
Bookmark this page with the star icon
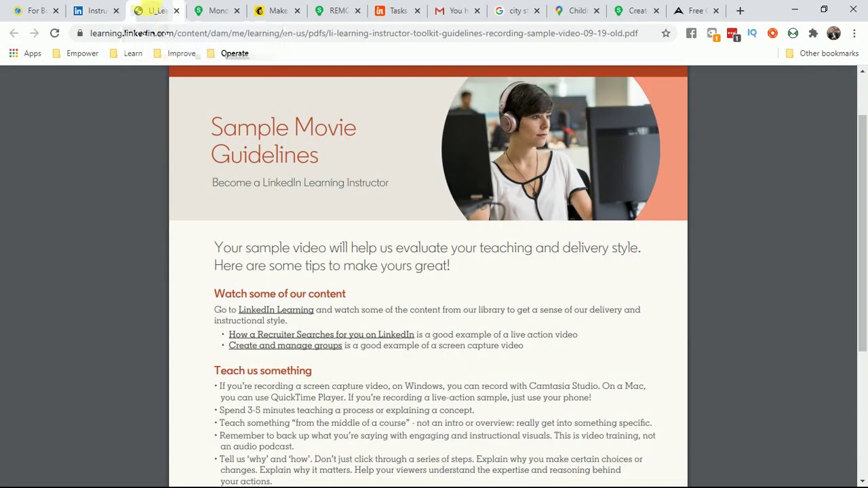click(666, 33)
